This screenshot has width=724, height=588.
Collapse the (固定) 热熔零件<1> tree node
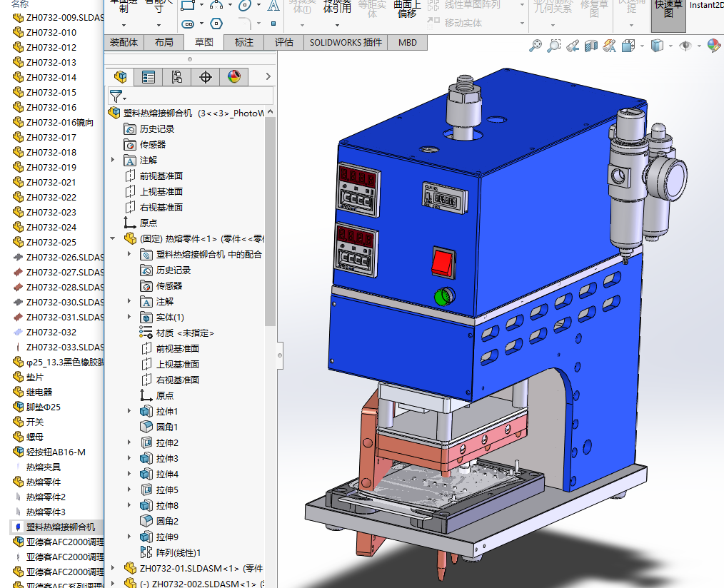coord(112,239)
